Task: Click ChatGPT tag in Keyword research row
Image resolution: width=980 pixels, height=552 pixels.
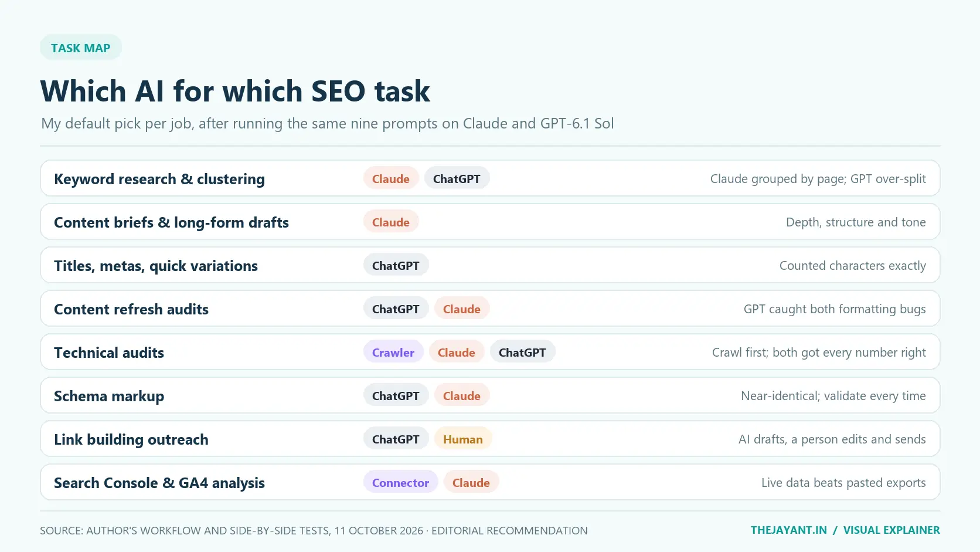Action: (457, 178)
